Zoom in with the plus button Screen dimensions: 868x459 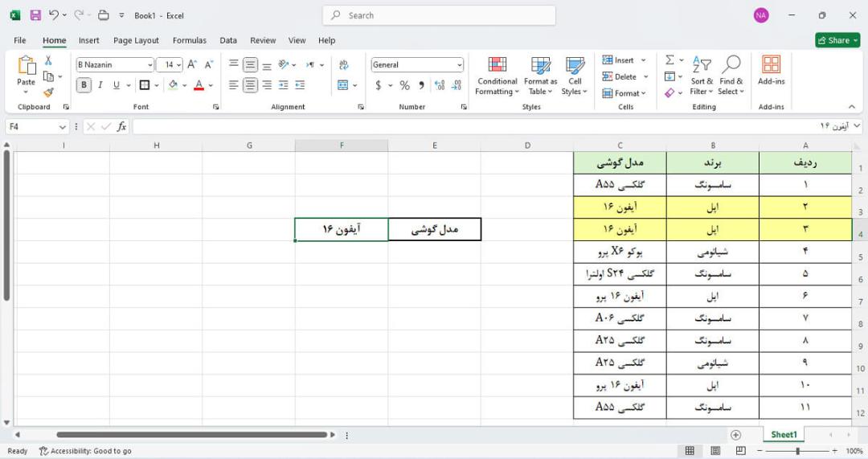[x=835, y=451]
